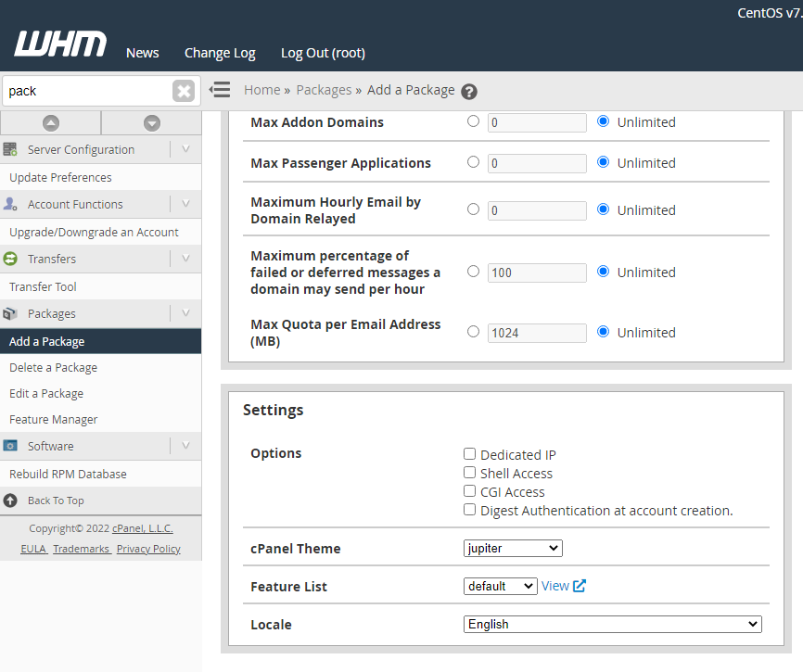Screen dimensions: 803x672
Task: Click the WHM logo
Action: [60, 44]
